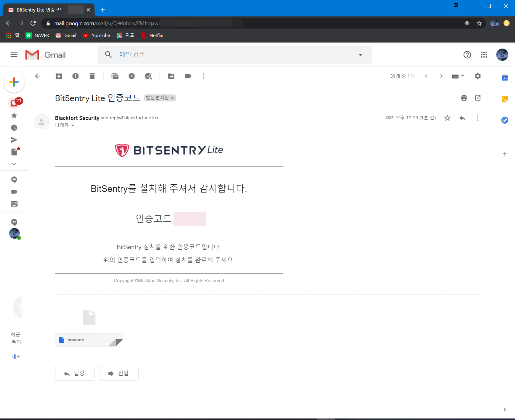Open Starred mail in the sidebar
The height and width of the screenshot is (420, 515).
coord(14,115)
